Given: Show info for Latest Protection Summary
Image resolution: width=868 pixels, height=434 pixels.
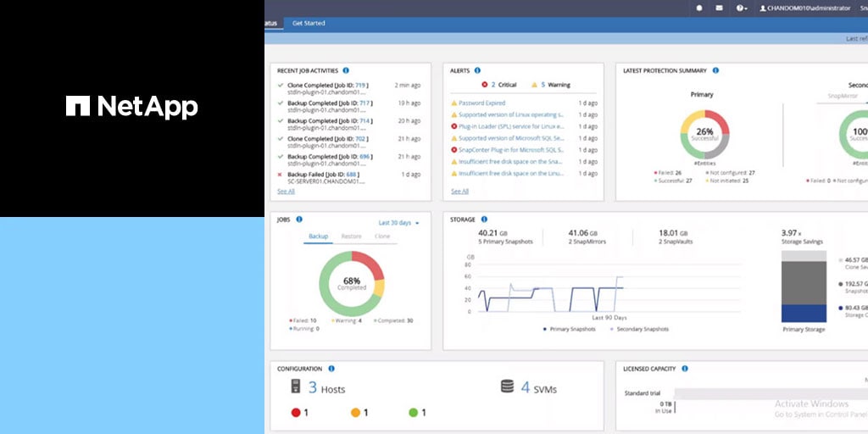Looking at the screenshot, I should coord(715,70).
